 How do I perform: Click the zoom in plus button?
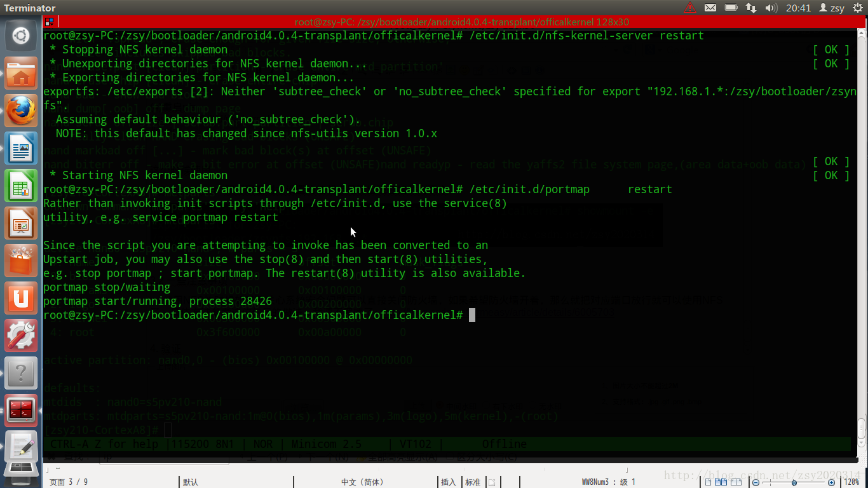pyautogui.click(x=831, y=482)
